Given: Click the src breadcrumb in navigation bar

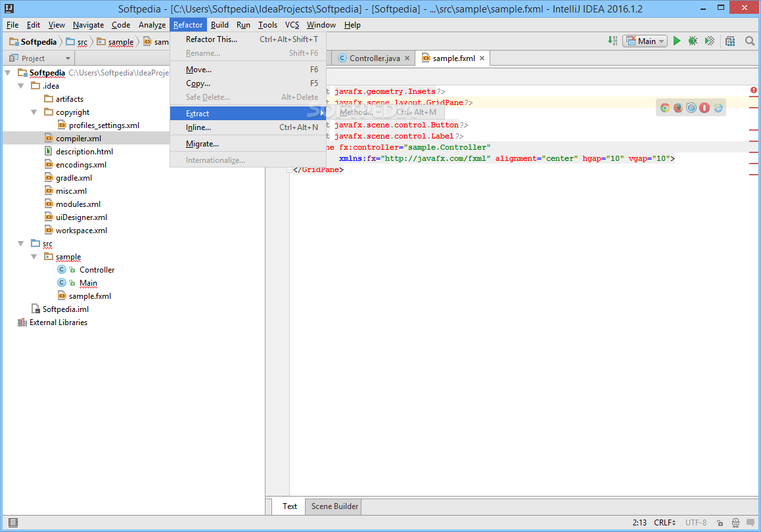Looking at the screenshot, I should click(77, 42).
